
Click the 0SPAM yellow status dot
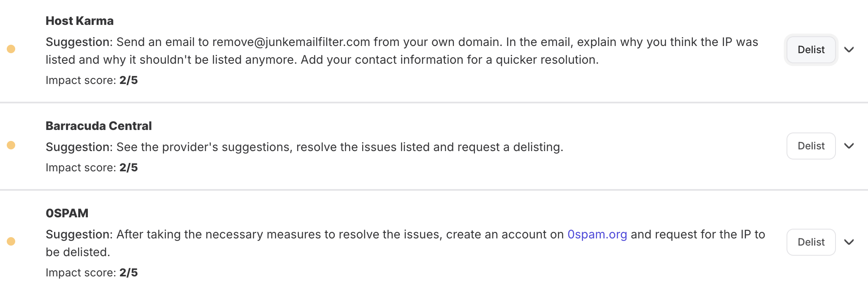pyautogui.click(x=11, y=241)
